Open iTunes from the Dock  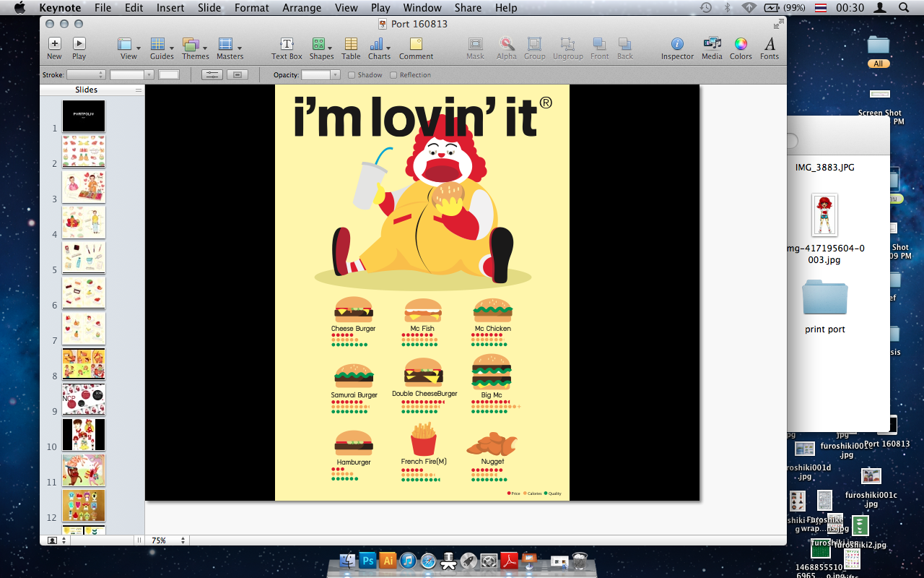tap(408, 560)
